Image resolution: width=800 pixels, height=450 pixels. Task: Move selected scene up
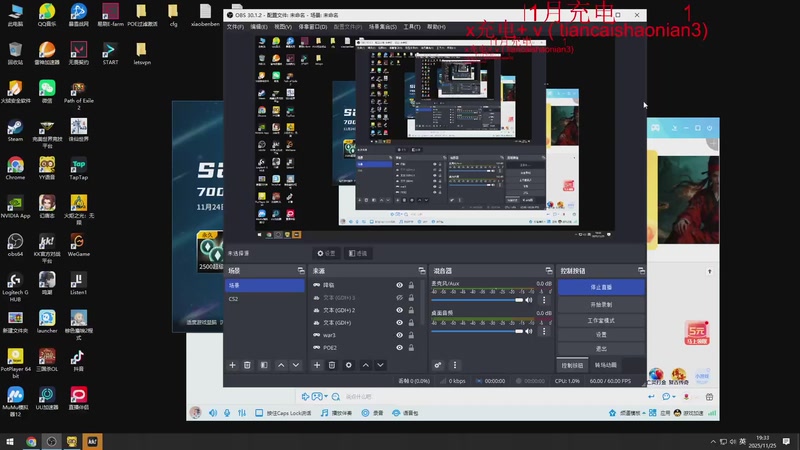[x=281, y=365]
